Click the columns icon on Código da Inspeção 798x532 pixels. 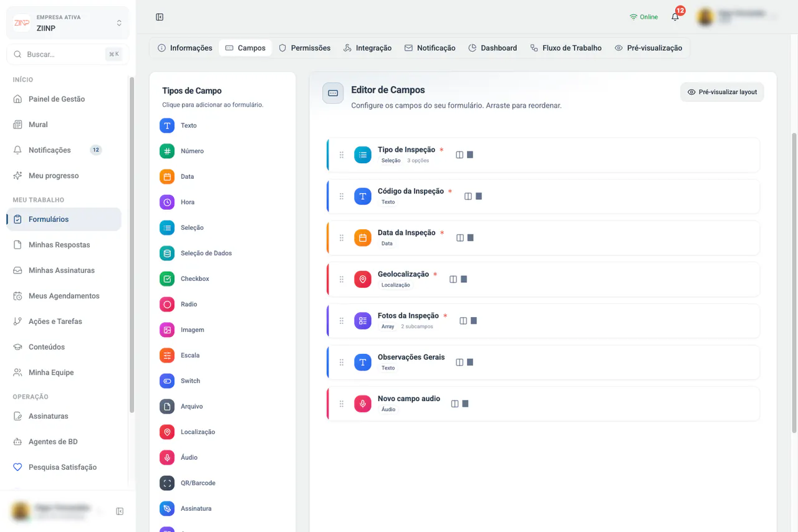tap(468, 196)
